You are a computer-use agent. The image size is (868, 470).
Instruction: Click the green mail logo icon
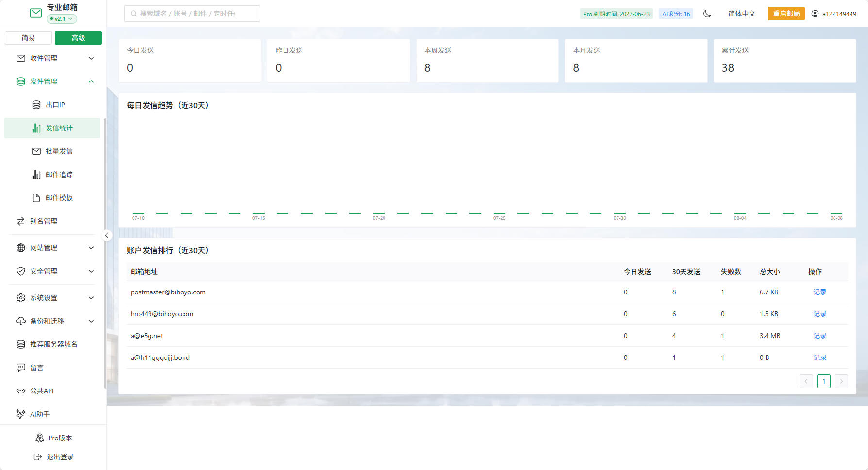click(x=36, y=13)
